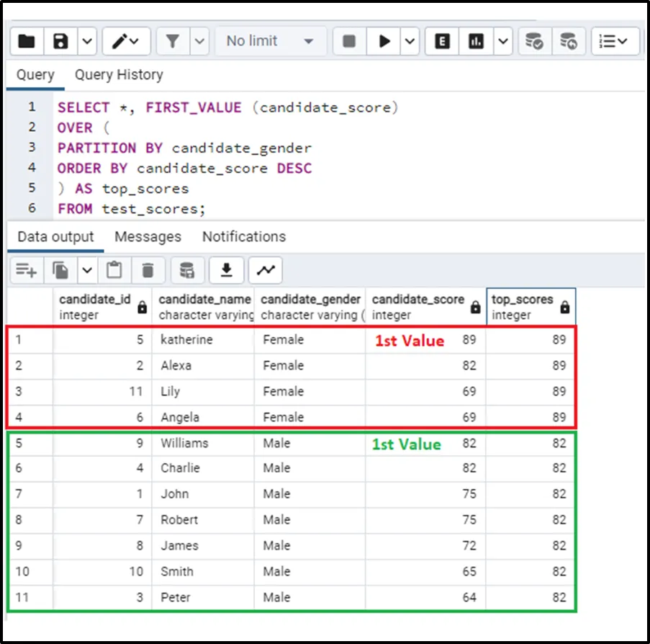Click the cell containing katherine
The image size is (650, 644).
(x=186, y=340)
